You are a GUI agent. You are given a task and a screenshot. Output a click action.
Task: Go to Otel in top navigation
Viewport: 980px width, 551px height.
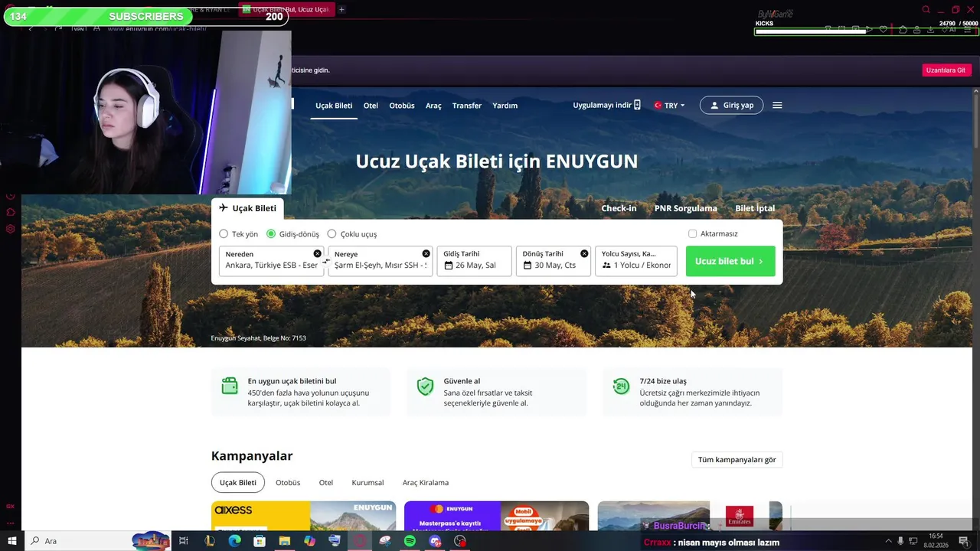pos(371,106)
